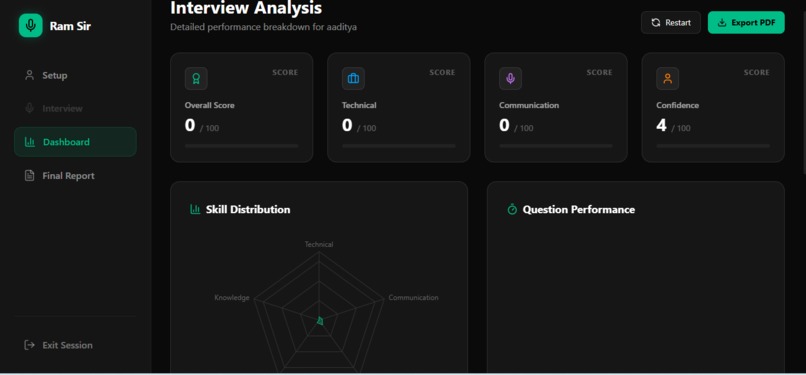Click the Skill Distribution heading
The width and height of the screenshot is (806, 375).
pyautogui.click(x=248, y=210)
